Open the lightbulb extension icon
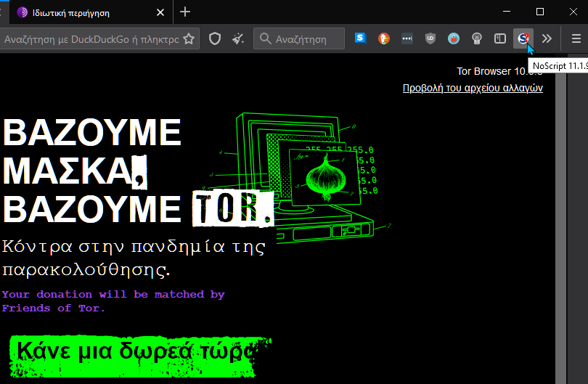The image size is (588, 384). [x=477, y=38]
